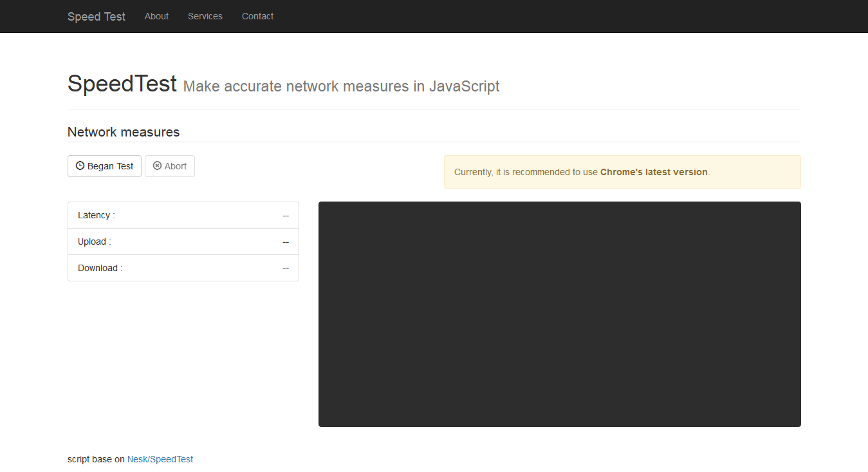Click the "Make accurate network measures" subtitle
868x472 pixels.
pyautogui.click(x=341, y=86)
